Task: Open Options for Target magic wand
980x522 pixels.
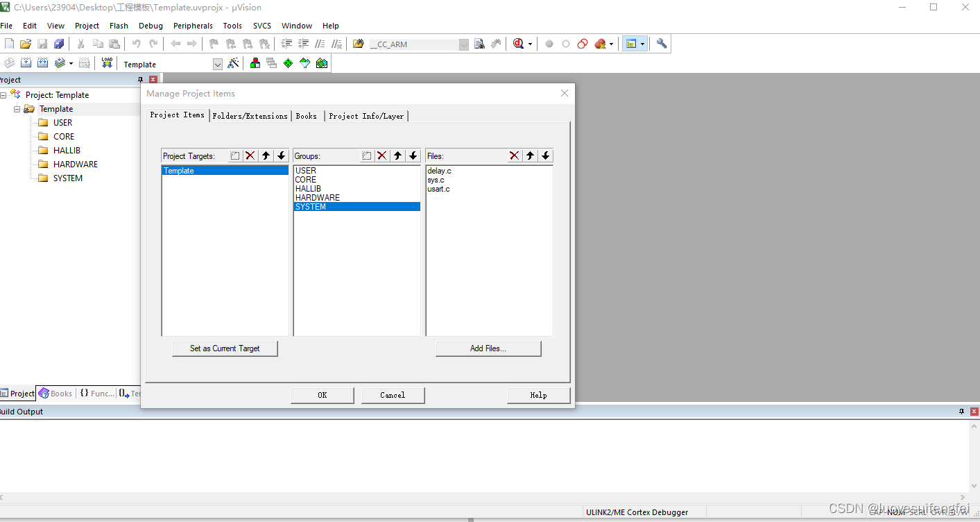Action: click(x=233, y=63)
